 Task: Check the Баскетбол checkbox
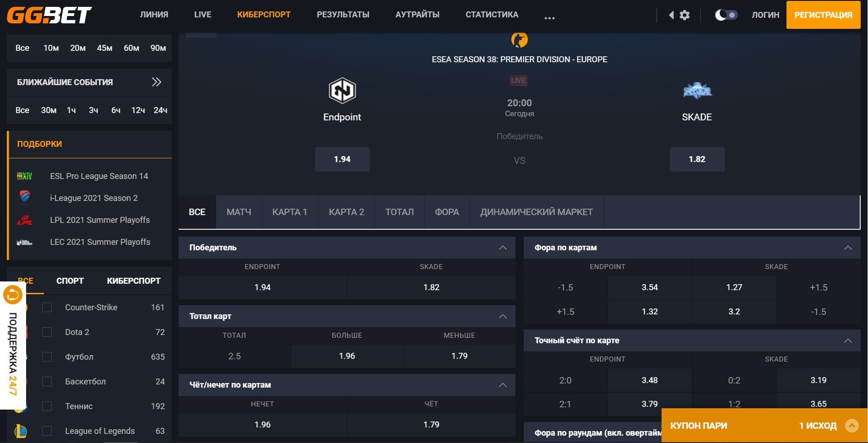(x=47, y=382)
